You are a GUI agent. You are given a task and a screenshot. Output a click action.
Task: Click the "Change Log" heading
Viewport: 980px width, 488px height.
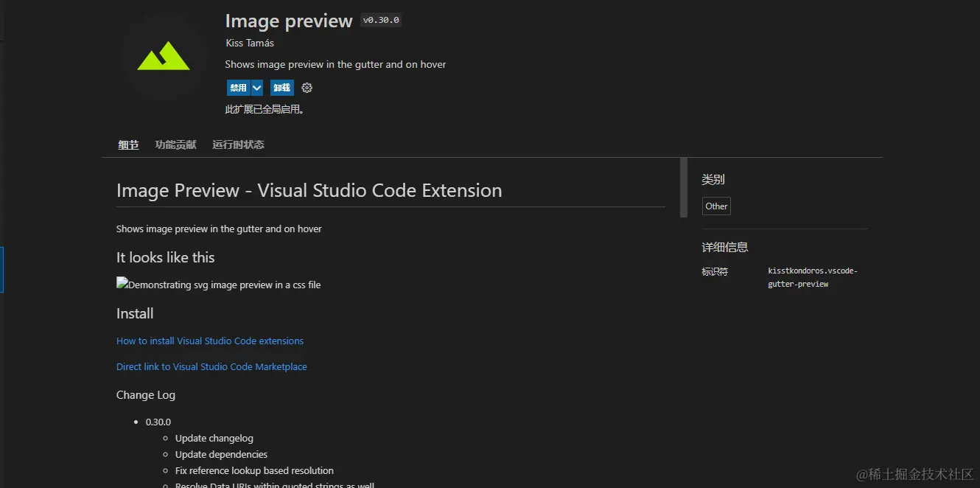tap(146, 394)
